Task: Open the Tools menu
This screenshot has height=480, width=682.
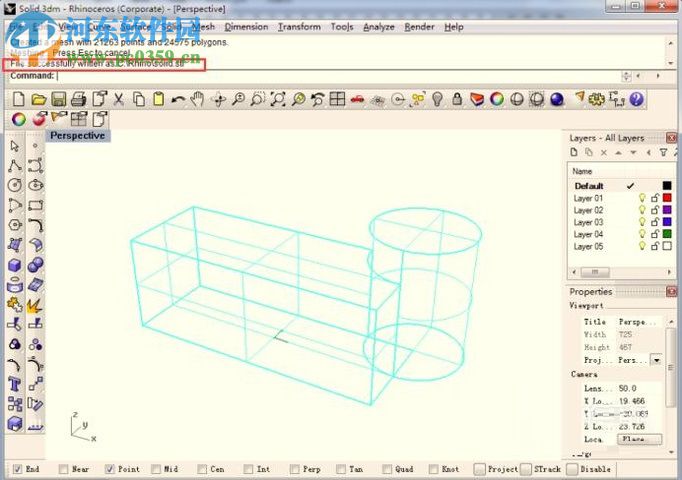Action: click(x=342, y=27)
